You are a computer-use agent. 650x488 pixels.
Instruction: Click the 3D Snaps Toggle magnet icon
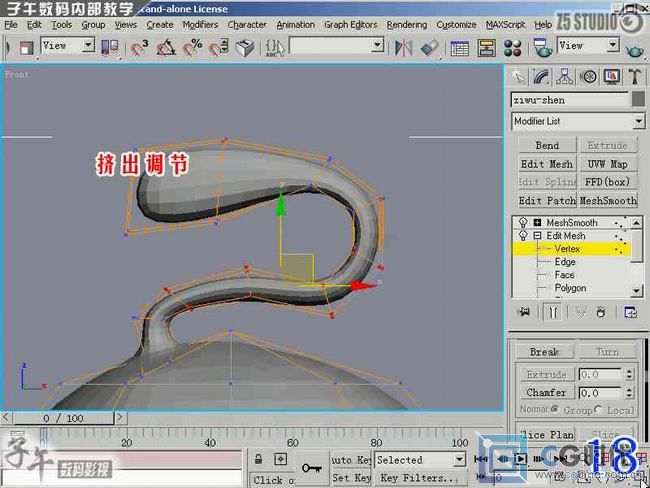point(139,47)
